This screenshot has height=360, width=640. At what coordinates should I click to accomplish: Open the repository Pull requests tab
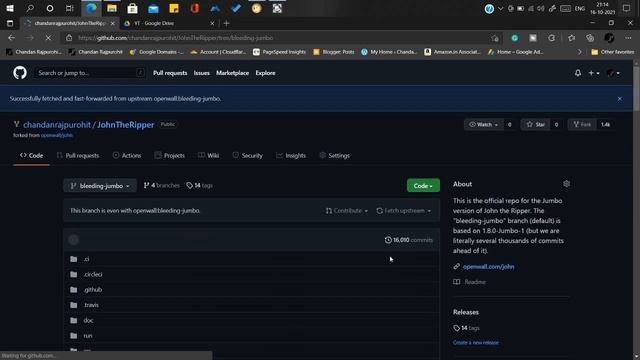click(x=78, y=156)
